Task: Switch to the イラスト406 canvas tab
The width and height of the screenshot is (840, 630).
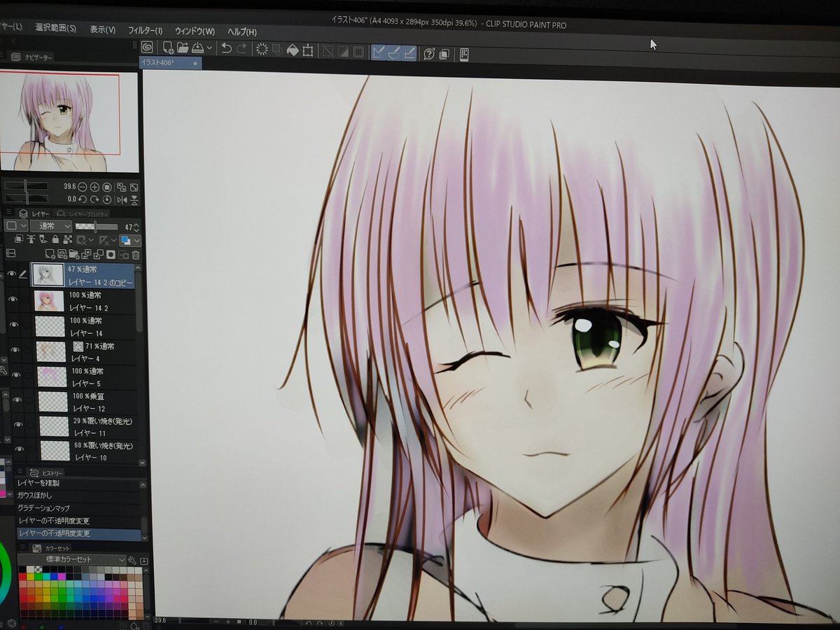Action: 170,62
